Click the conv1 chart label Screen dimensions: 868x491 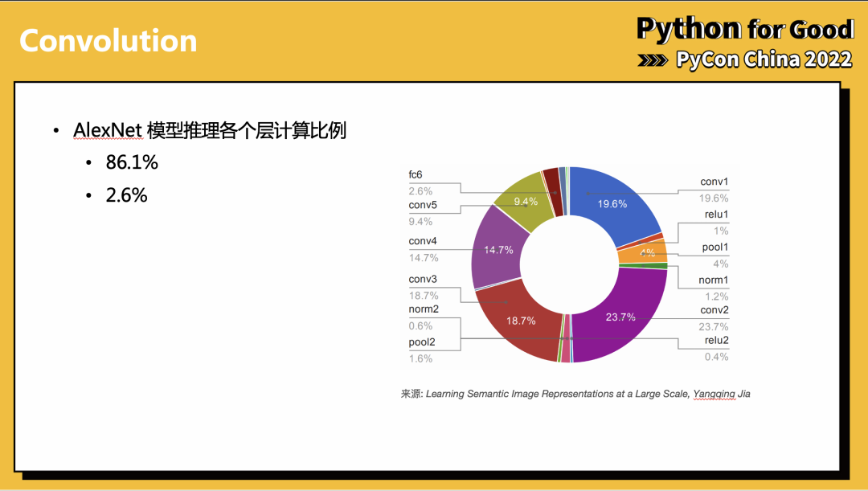[x=714, y=182]
